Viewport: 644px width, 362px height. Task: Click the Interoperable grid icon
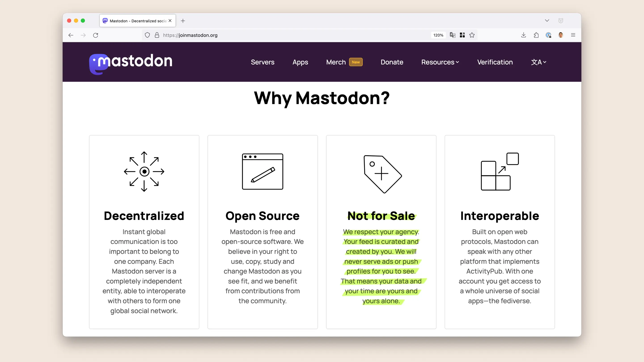(x=499, y=172)
